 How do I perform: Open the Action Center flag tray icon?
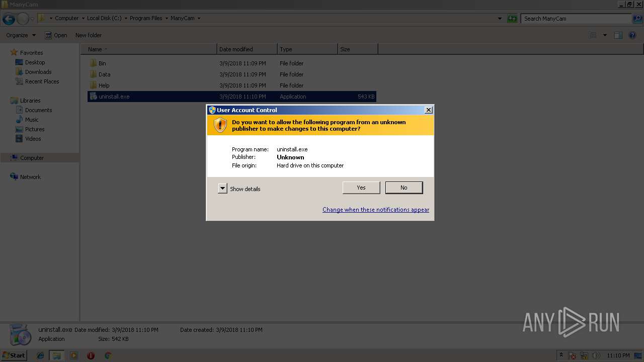(x=573, y=355)
